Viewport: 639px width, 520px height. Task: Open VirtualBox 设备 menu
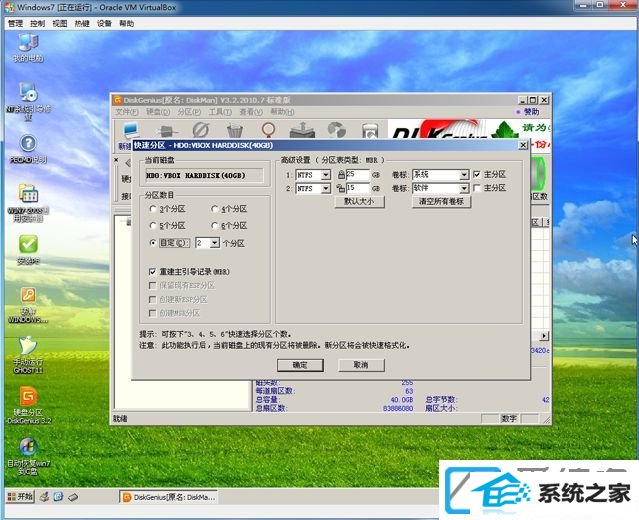104,23
